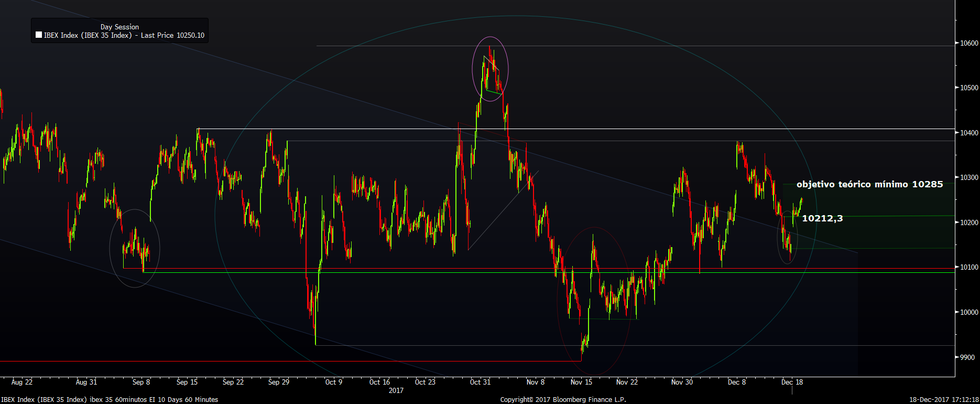Click the Bloomberg Finance L.P. copyright text

(563, 399)
